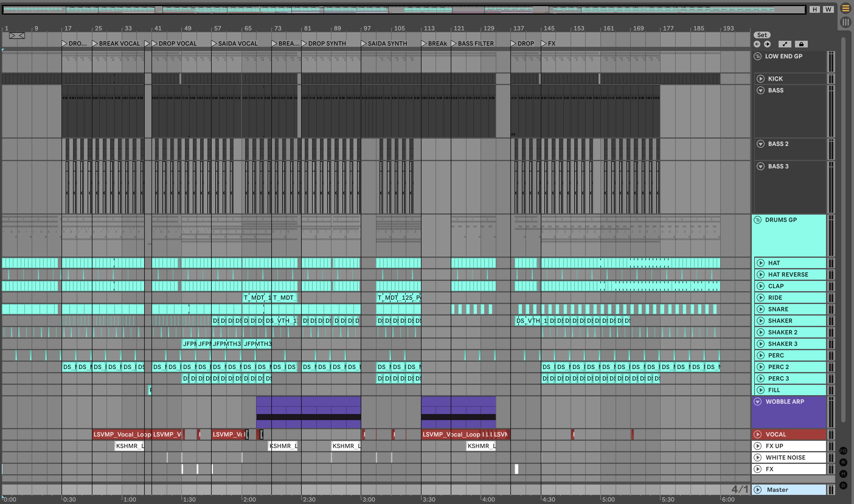Click the VOCAL track's round arrow icon

click(x=758, y=434)
